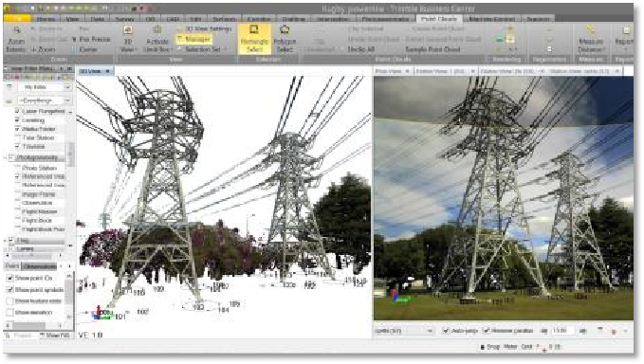Toggle Show point IDs checkbox
The height and width of the screenshot is (364, 644).
(x=9, y=279)
